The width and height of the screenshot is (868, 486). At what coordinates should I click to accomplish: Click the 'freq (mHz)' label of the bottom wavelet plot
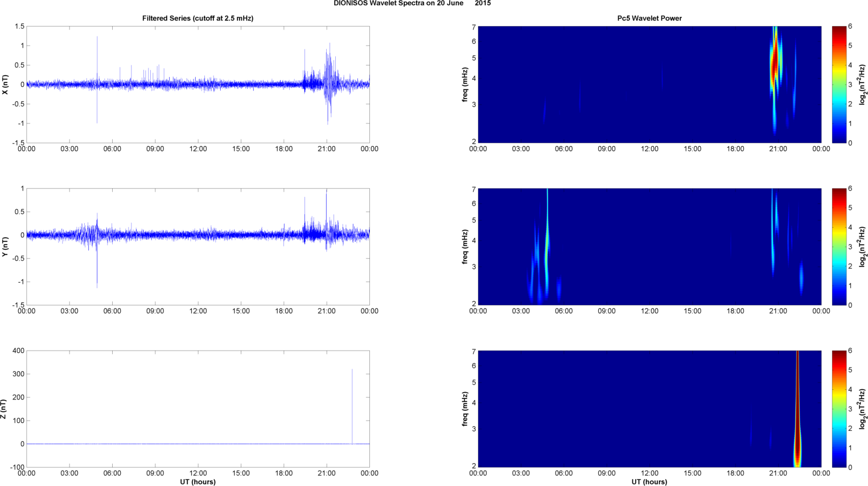[x=465, y=409]
